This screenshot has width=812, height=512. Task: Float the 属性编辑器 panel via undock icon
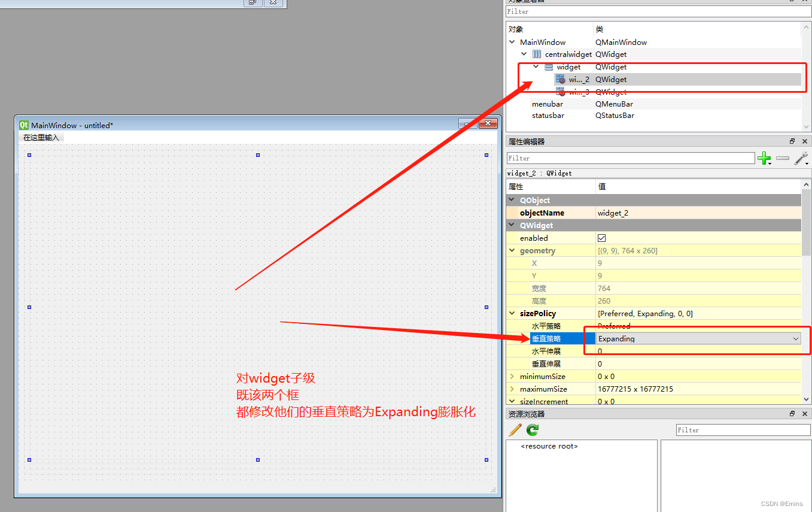792,141
